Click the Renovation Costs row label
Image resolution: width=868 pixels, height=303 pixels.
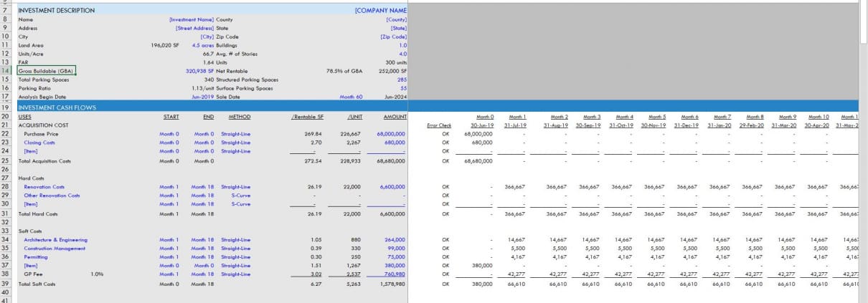[x=47, y=186]
